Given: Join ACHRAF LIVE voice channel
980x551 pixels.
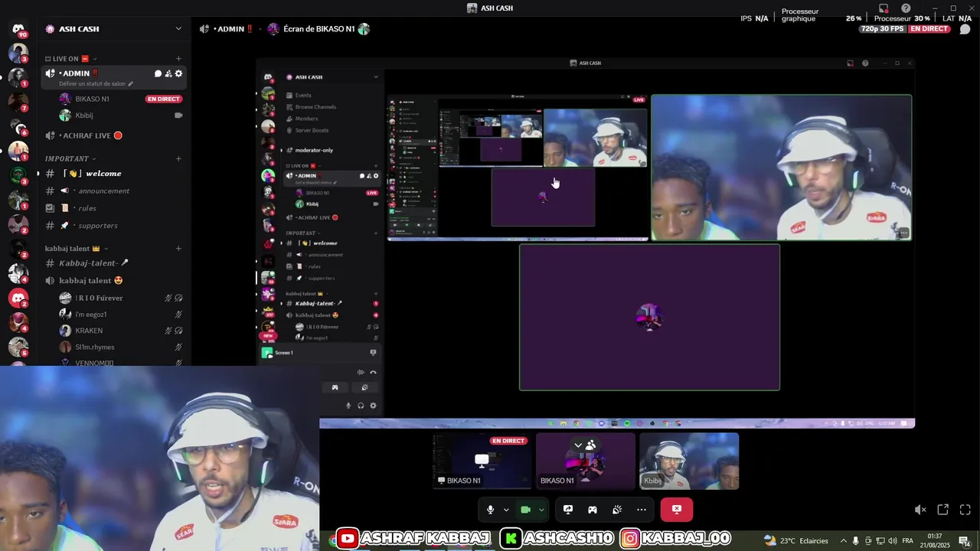Looking at the screenshot, I should pyautogui.click(x=113, y=135).
